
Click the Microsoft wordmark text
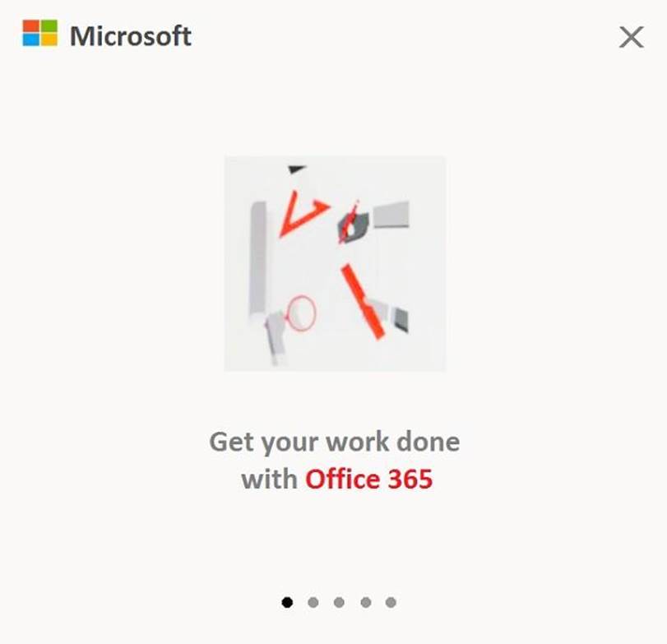131,36
